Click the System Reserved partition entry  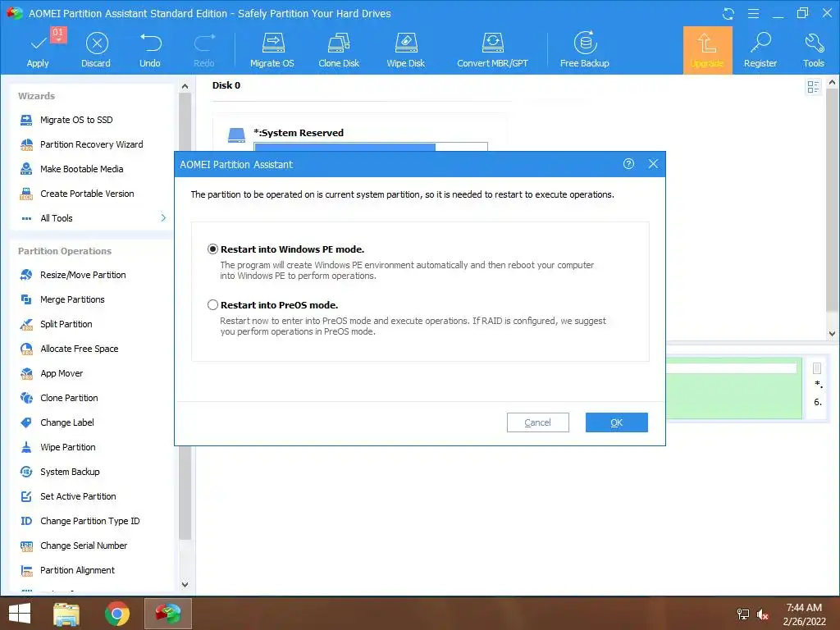(x=299, y=133)
